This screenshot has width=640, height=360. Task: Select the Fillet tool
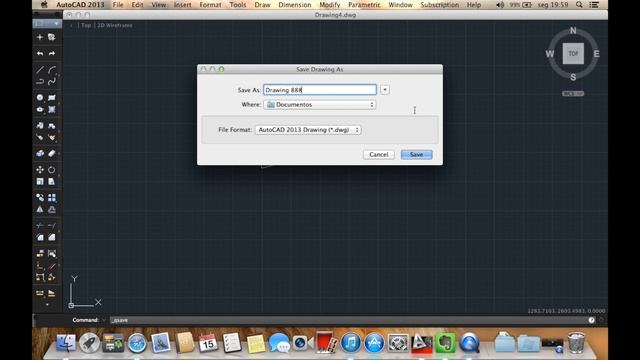click(x=40, y=237)
